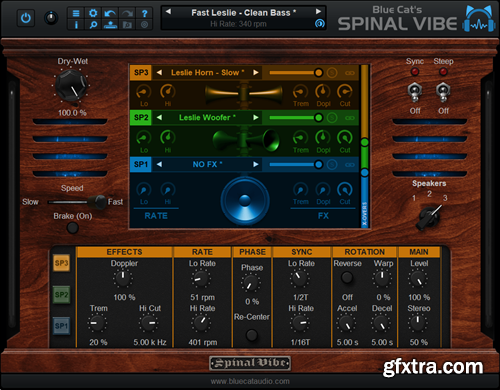Select previous preset for SP3 Leslie Horn
Screen dimensions: 500x390
pyautogui.click(x=159, y=72)
